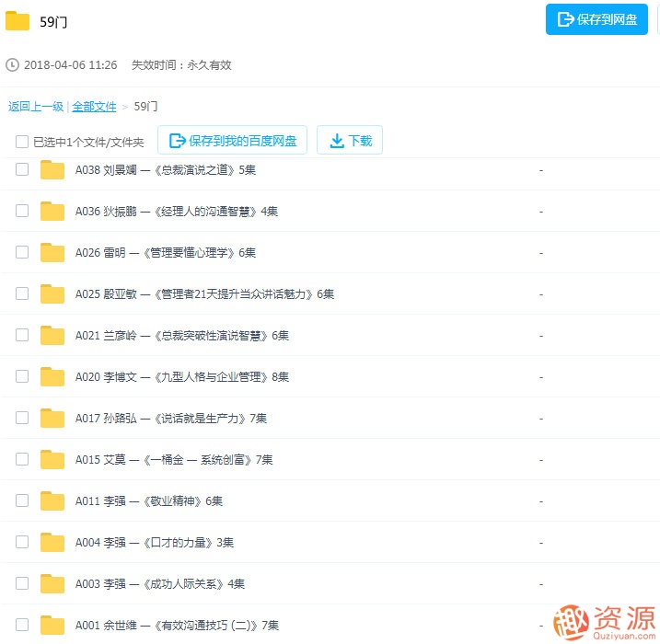Check the box for A017 孙路弘 folder
Image resolution: width=660 pixels, height=644 pixels.
click(x=22, y=418)
